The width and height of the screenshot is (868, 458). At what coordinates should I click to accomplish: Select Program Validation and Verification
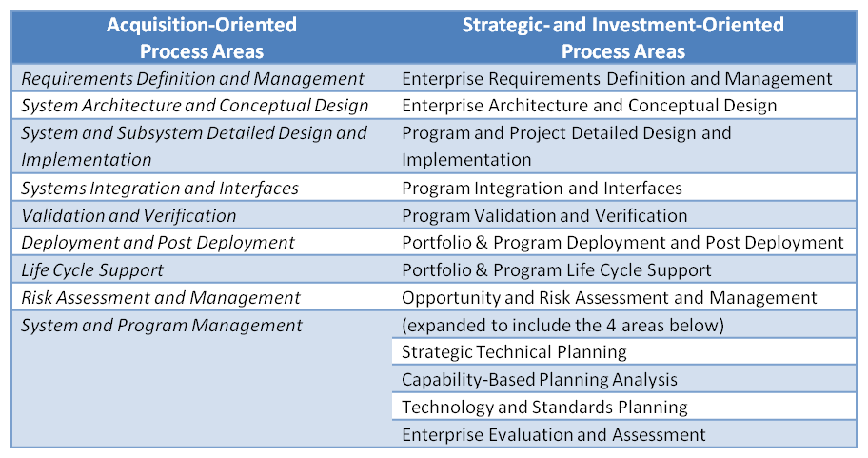544,215
